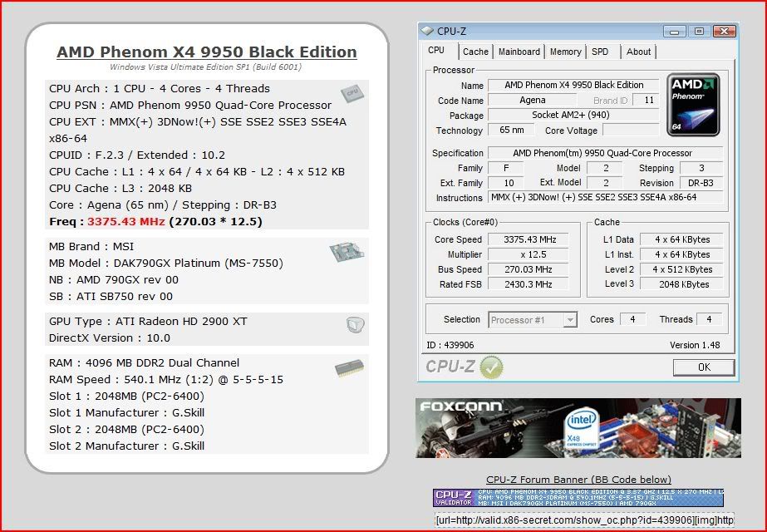The height and width of the screenshot is (532, 767).
Task: Click the Foxconn advertisement banner
Action: (x=578, y=428)
